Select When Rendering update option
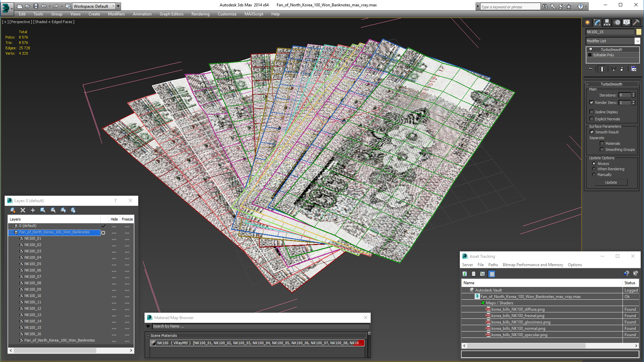644x362 pixels. click(x=594, y=169)
